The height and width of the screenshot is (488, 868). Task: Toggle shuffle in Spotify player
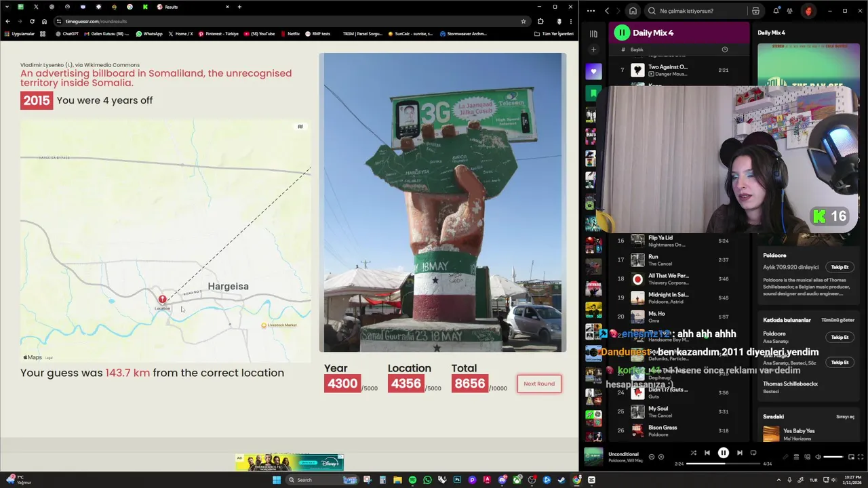pos(693,453)
